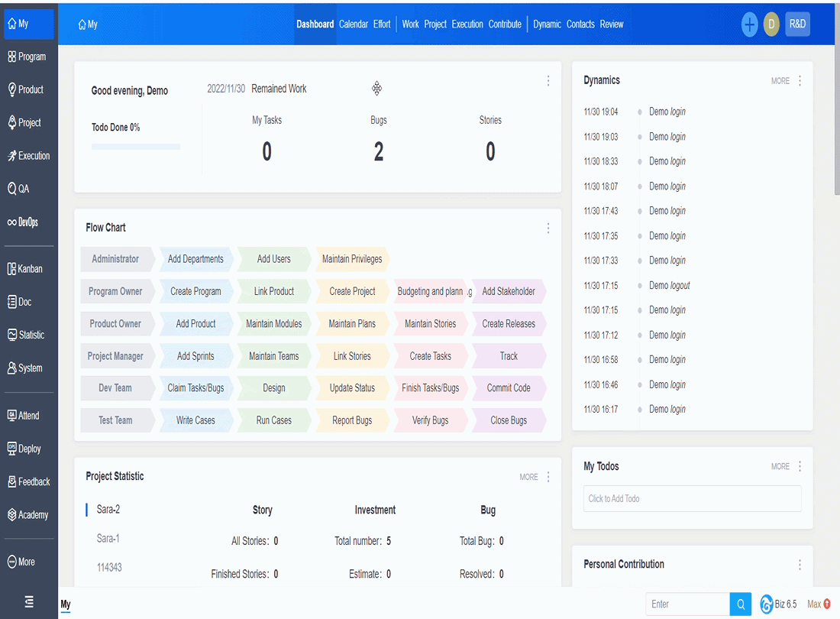840x619 pixels.
Task: Collapse the sidebar menu icon
Action: pyautogui.click(x=29, y=602)
